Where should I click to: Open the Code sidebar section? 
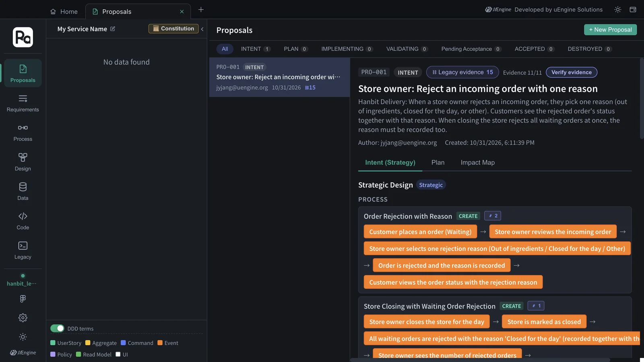point(23,221)
